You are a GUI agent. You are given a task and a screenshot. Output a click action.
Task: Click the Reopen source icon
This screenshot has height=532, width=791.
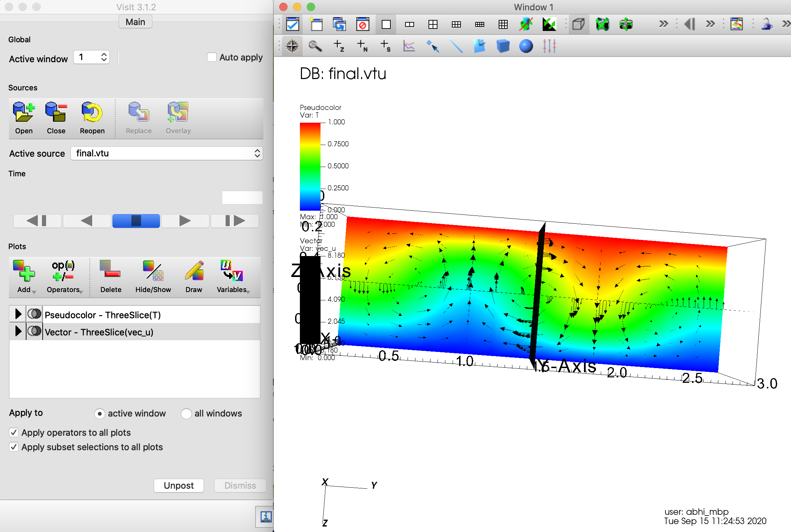click(92, 113)
